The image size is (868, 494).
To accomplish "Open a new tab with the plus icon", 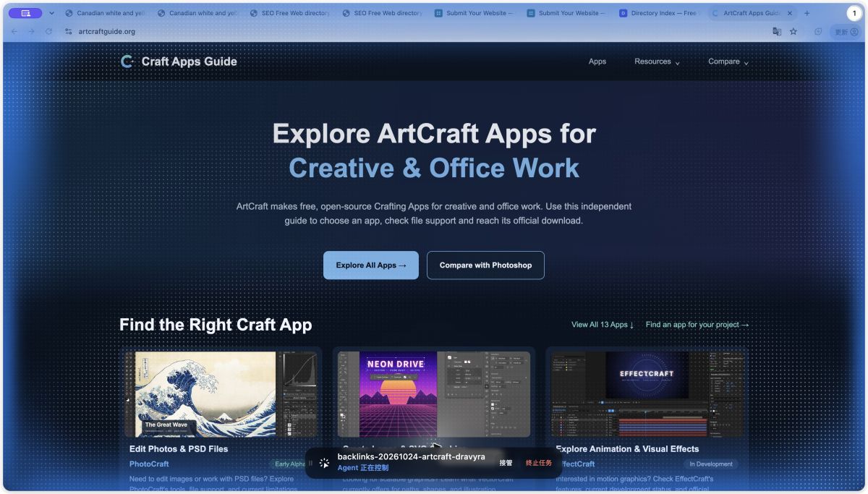I will [807, 13].
